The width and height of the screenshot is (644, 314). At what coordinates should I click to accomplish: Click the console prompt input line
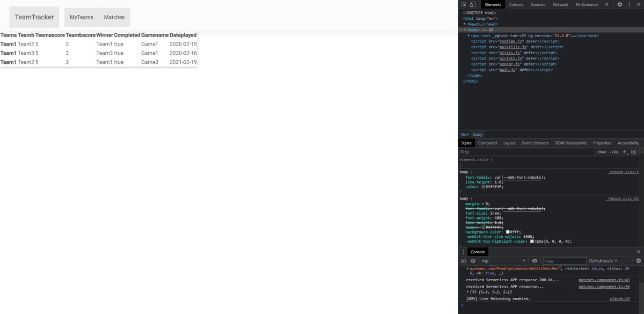click(553, 305)
